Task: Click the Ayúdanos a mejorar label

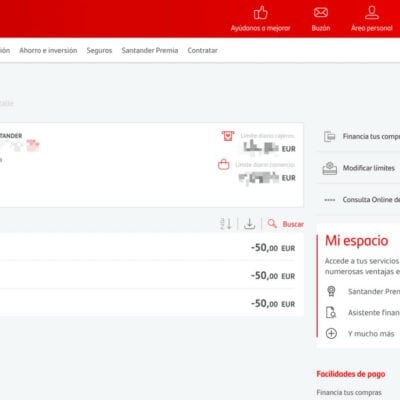Action: [x=260, y=28]
